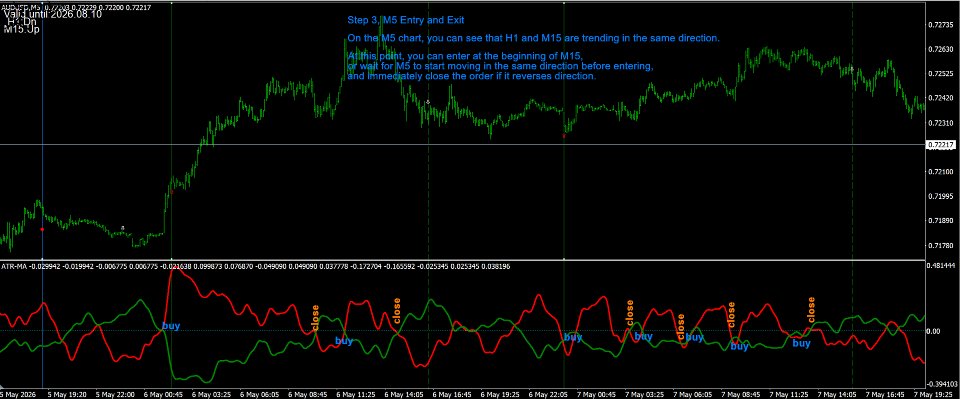Click the '6 May 22:05' time axis label
Image resolution: width=960 pixels, height=399 pixels.
point(547,394)
